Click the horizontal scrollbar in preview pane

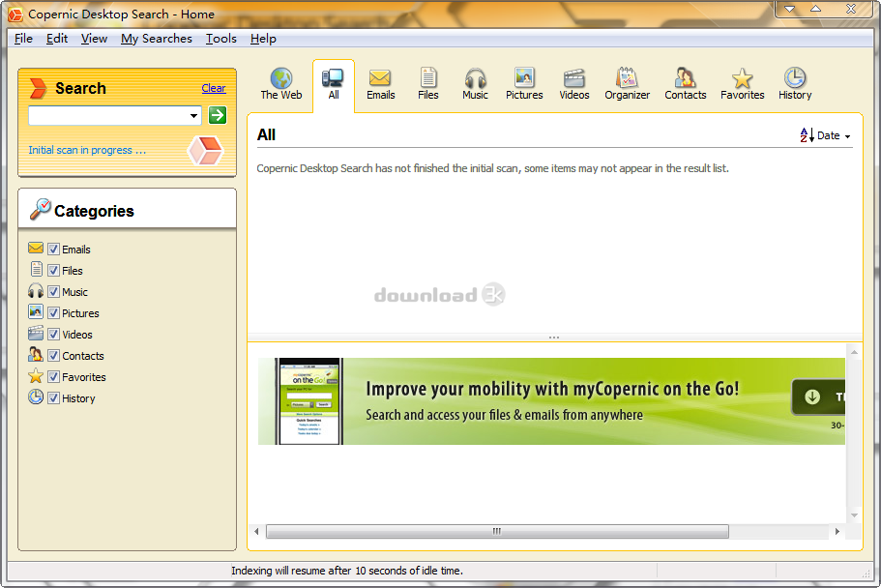pyautogui.click(x=497, y=532)
